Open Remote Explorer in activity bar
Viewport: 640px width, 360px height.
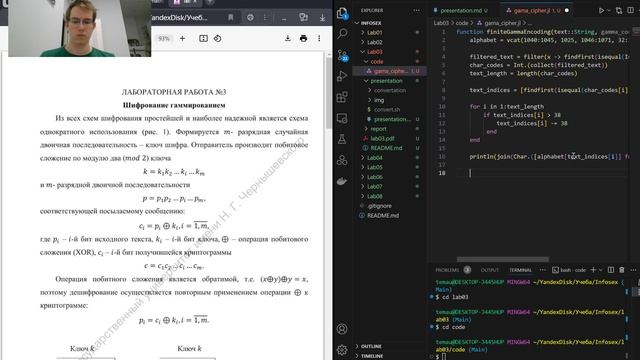pos(342,118)
